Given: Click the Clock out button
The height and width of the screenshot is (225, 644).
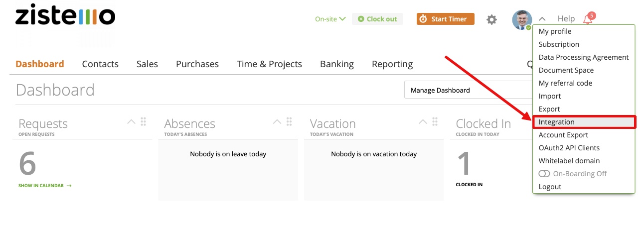Looking at the screenshot, I should click(x=377, y=19).
